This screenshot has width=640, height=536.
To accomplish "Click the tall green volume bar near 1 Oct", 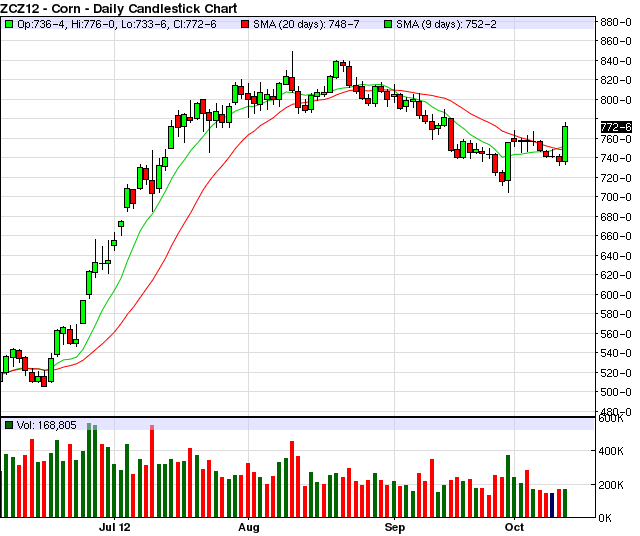I will [508, 486].
